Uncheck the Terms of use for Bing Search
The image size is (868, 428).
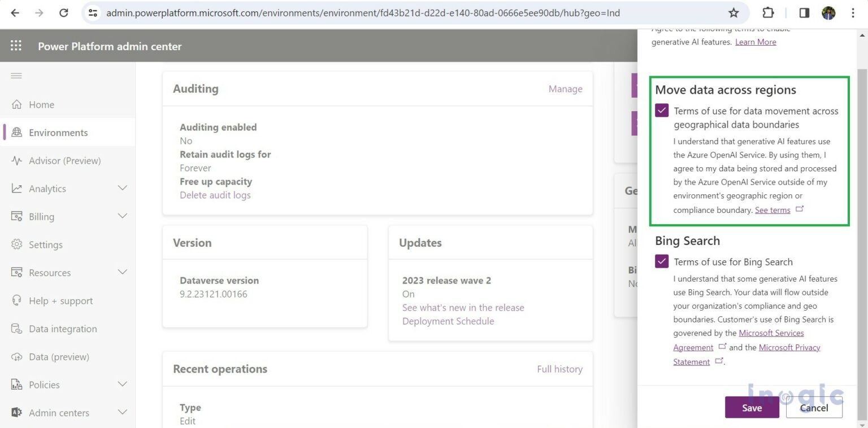[x=661, y=261]
